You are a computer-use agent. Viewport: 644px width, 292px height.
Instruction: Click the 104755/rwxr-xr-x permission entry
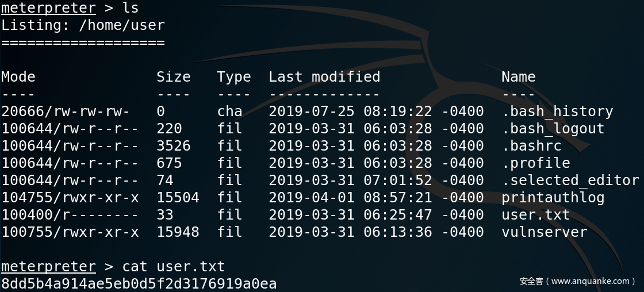[x=70, y=198]
